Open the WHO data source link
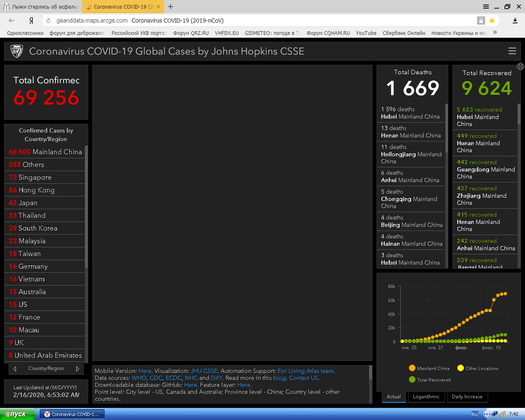525x420 pixels. click(x=139, y=378)
